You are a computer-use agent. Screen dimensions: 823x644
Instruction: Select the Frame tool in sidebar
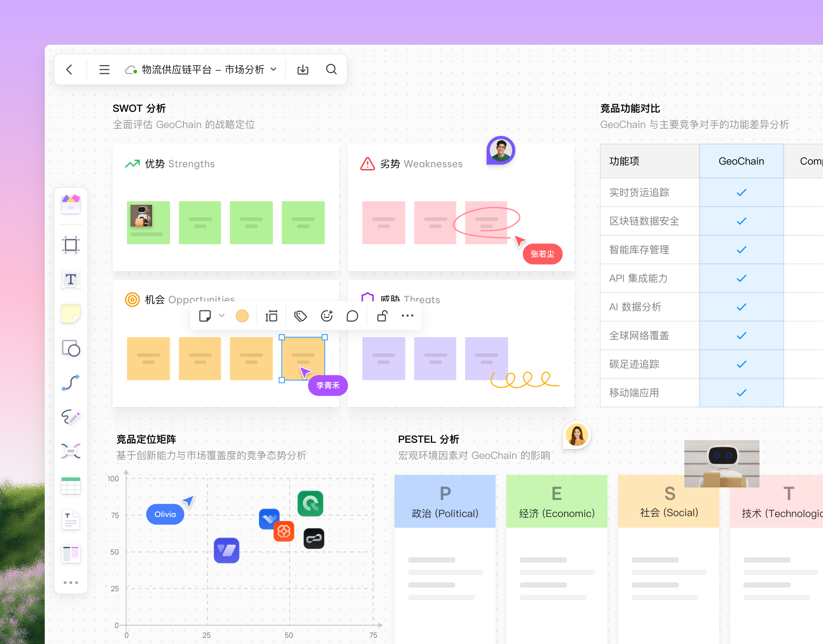71,245
